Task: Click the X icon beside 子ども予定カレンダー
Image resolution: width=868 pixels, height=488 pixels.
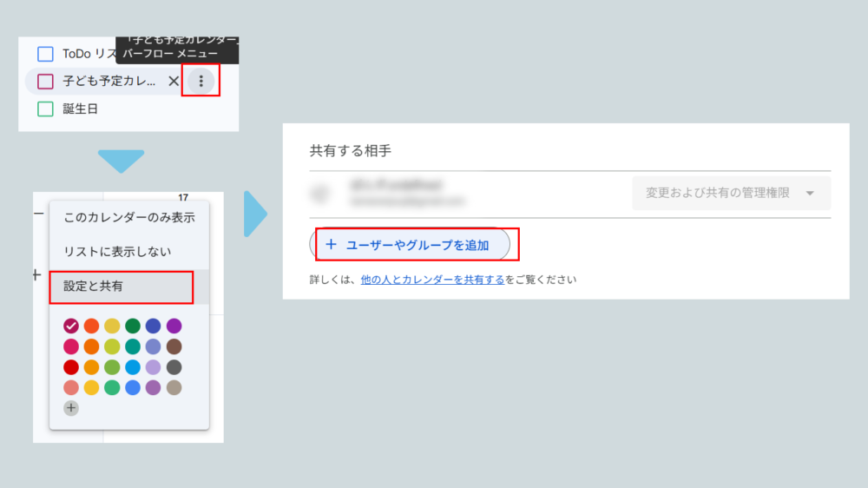Action: point(174,81)
